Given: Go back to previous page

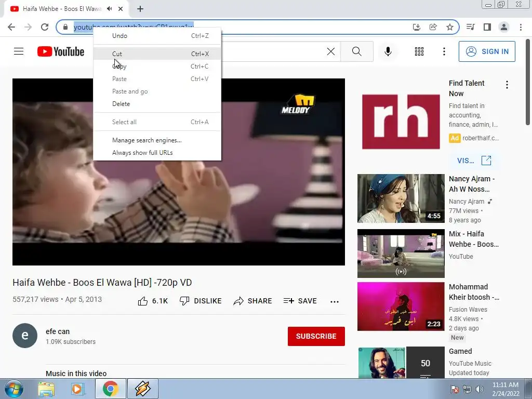Looking at the screenshot, I should click(11, 27).
